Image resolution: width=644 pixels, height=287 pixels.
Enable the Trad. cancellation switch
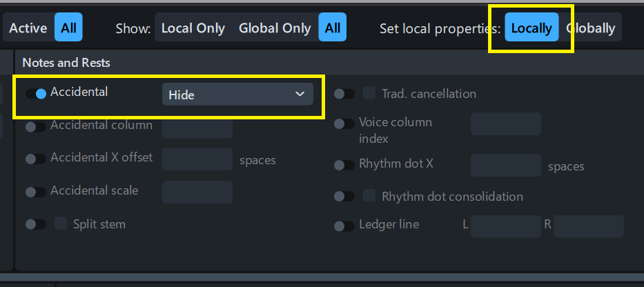pos(344,94)
